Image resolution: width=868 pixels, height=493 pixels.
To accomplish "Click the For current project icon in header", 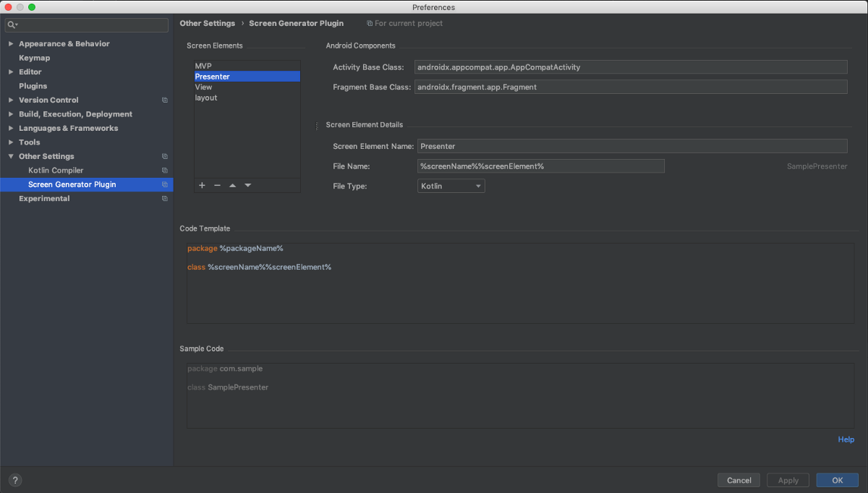I will pos(370,23).
